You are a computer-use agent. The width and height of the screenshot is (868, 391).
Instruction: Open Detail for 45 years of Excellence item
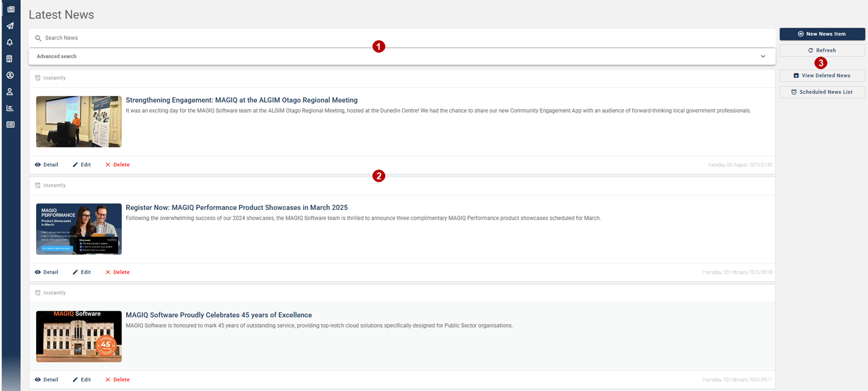(x=46, y=380)
